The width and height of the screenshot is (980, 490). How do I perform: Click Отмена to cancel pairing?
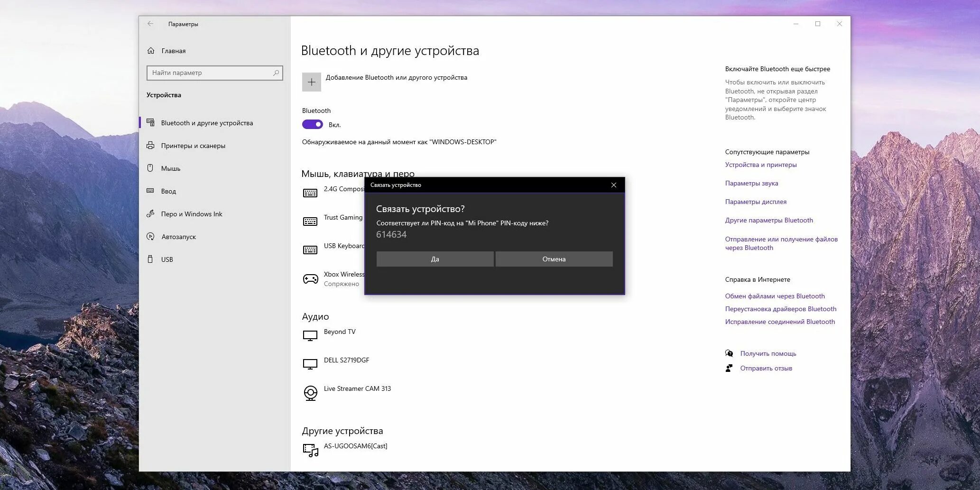coord(554,259)
